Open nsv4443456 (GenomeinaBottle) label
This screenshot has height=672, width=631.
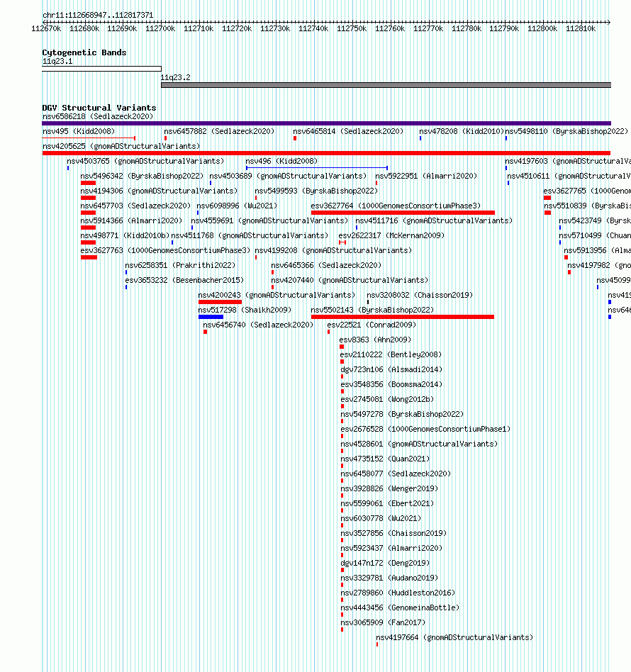[400, 608]
